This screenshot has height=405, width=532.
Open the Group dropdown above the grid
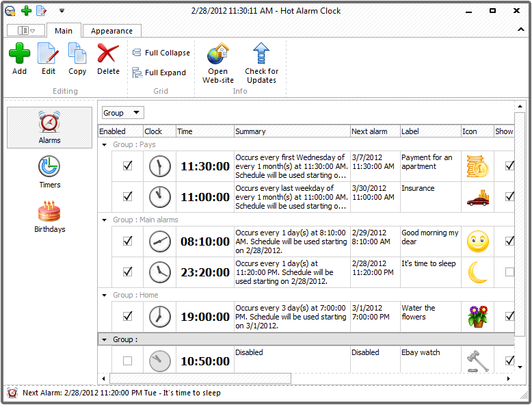pos(123,113)
